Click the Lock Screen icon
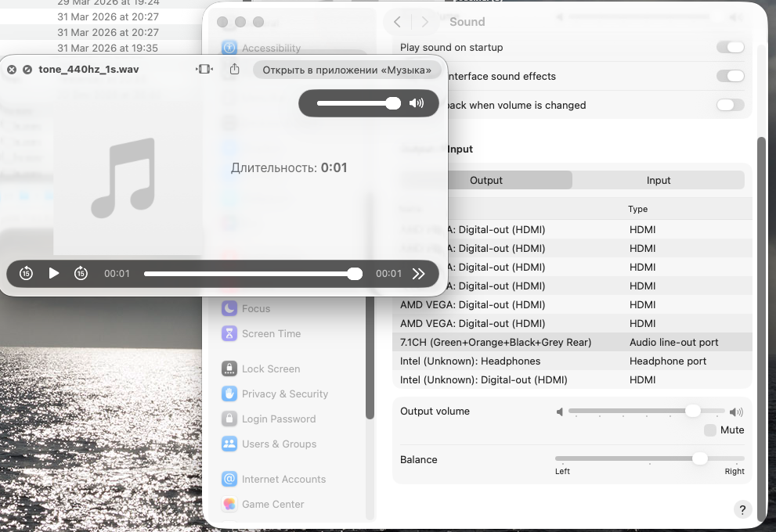Image resolution: width=776 pixels, height=532 pixels. (x=229, y=368)
